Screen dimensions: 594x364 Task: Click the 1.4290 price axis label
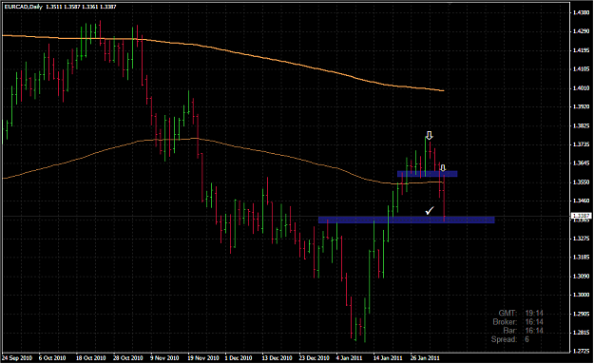(581, 31)
